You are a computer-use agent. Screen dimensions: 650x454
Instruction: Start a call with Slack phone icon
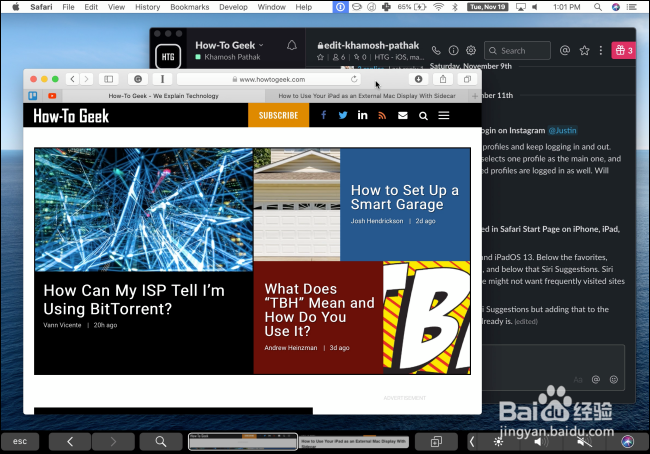tap(436, 51)
